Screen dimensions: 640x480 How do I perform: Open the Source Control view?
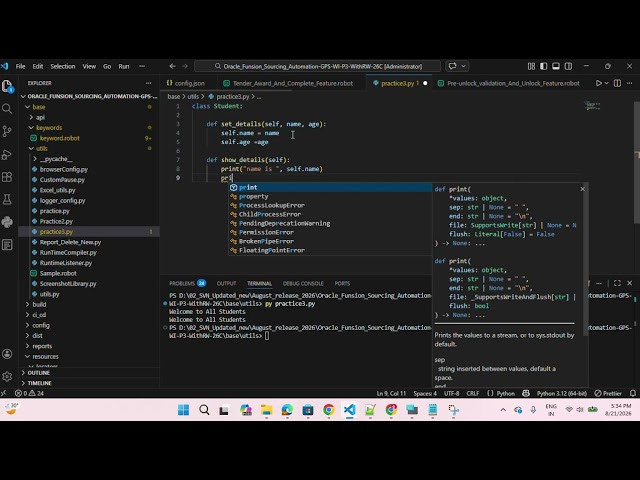7,131
